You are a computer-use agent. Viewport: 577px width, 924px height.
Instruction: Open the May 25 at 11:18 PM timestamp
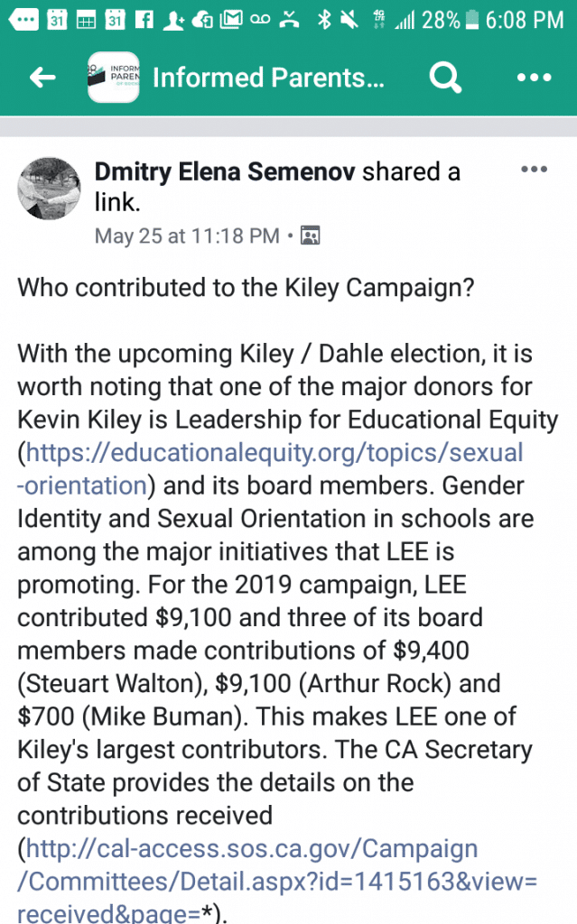click(x=187, y=236)
